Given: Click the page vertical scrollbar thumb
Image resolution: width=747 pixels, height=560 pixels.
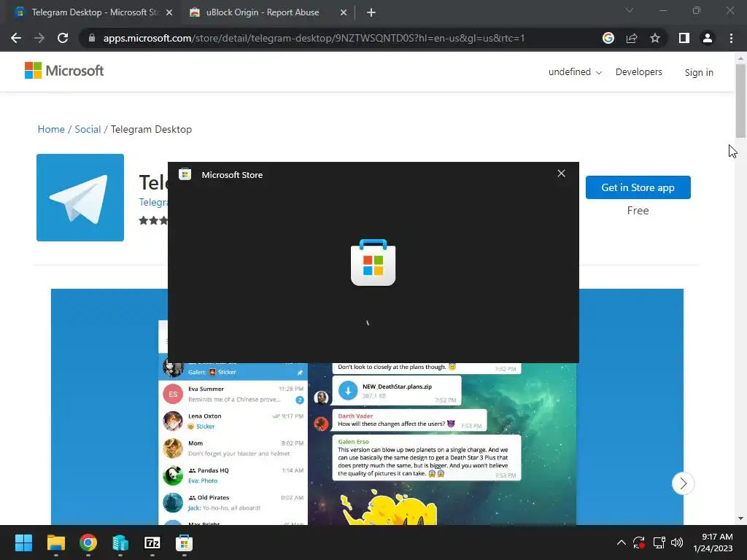Looking at the screenshot, I should click(x=740, y=101).
